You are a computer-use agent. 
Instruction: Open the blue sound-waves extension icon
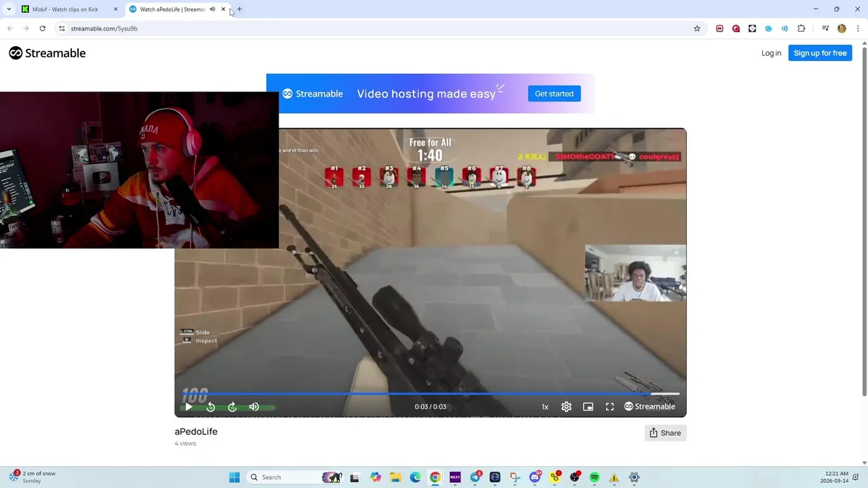[785, 28]
